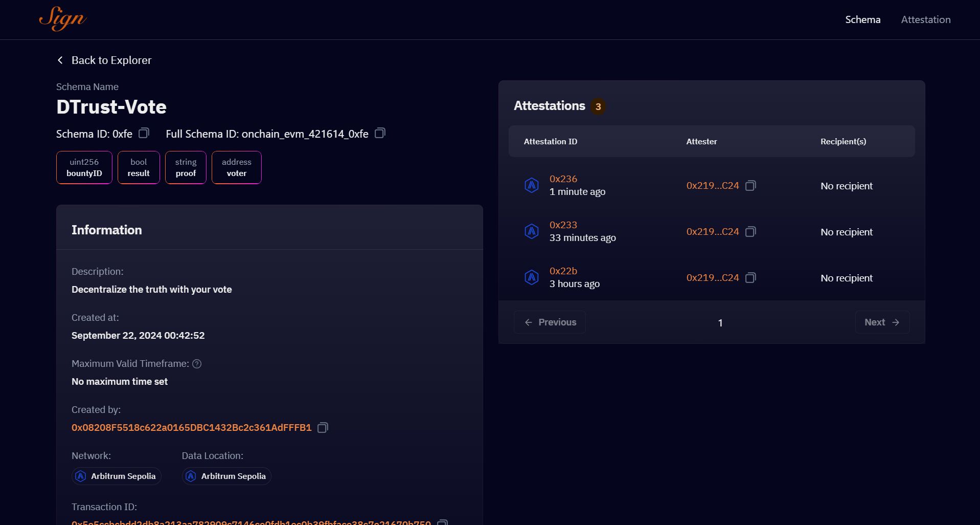Click Arbitrum icon in Network badge
Viewport: 980px width, 525px height.
click(81, 476)
